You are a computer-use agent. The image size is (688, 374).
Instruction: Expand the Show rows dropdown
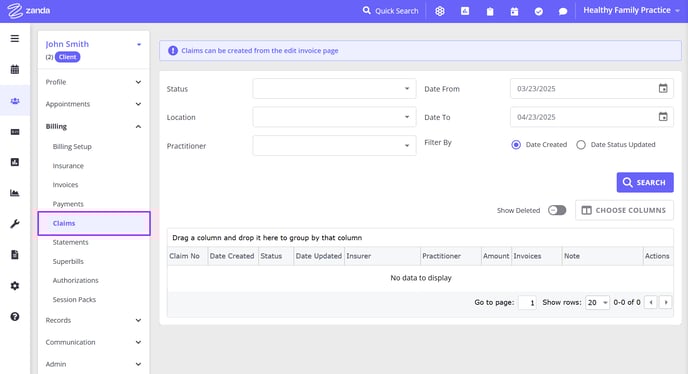pyautogui.click(x=597, y=302)
